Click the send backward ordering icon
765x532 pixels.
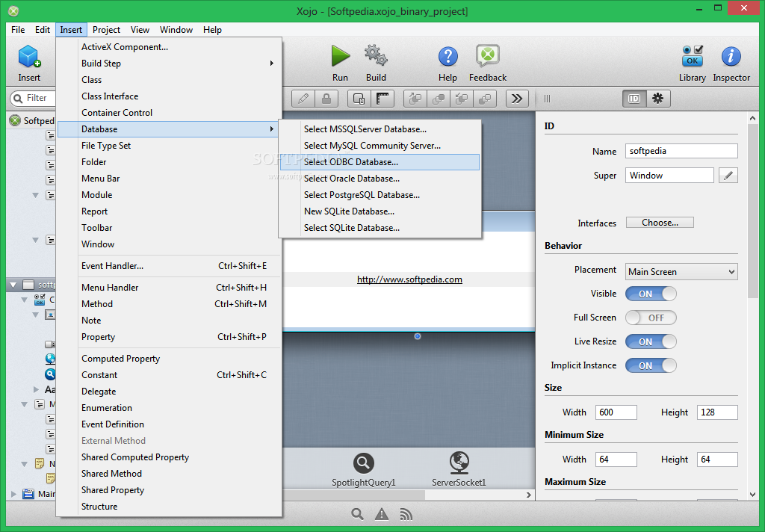[x=462, y=99]
